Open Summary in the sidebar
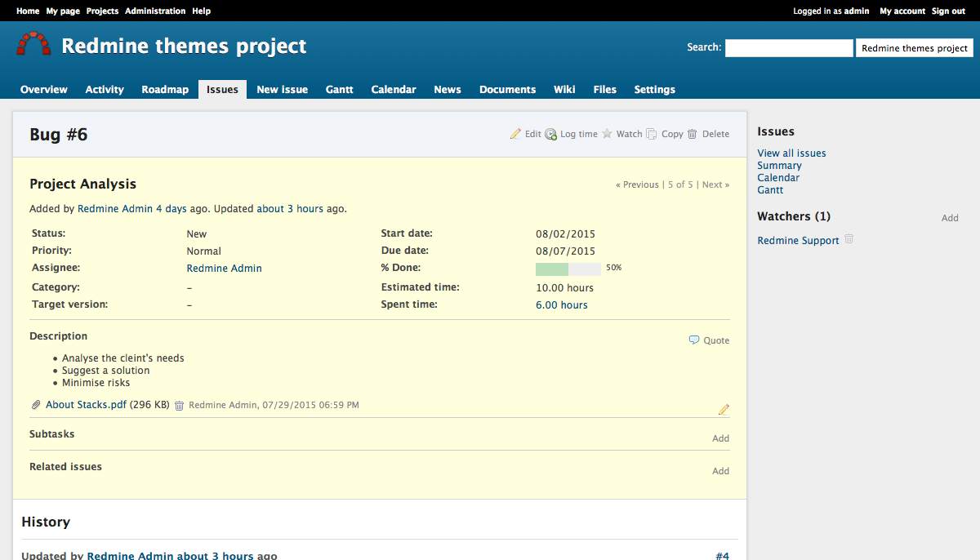The height and width of the screenshot is (560, 980). (x=779, y=166)
